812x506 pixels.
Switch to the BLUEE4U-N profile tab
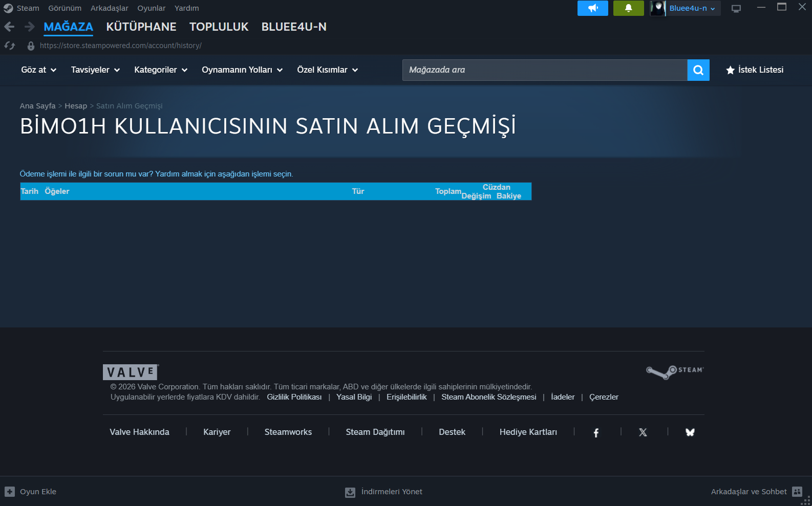[294, 27]
